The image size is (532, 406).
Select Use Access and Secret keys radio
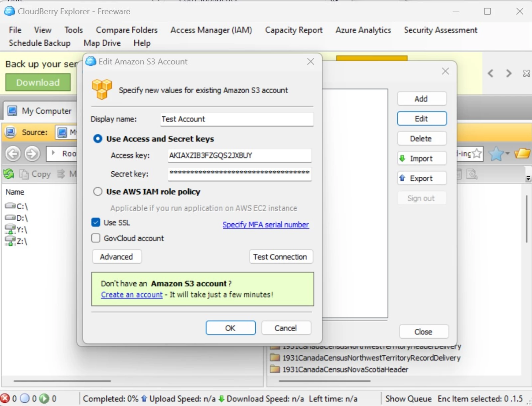(x=98, y=139)
